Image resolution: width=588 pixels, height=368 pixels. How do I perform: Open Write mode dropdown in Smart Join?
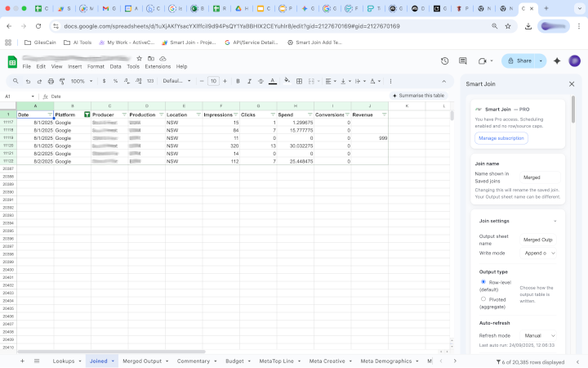[538, 253]
